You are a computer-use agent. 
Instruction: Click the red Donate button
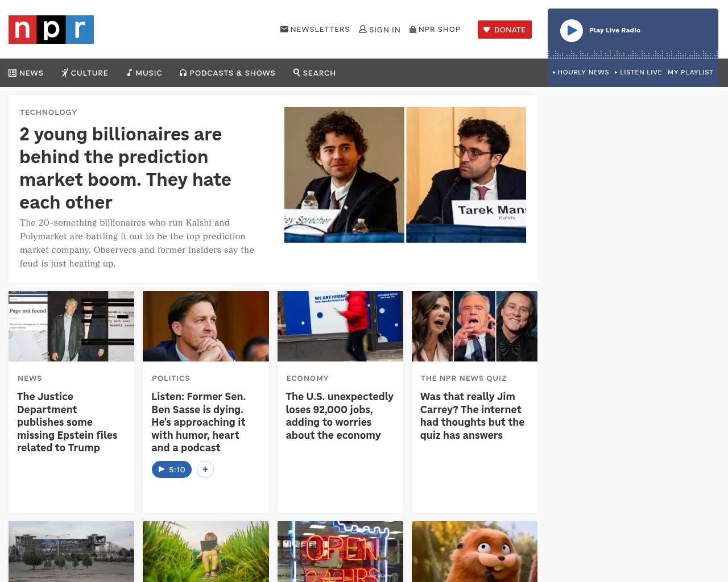coord(504,30)
